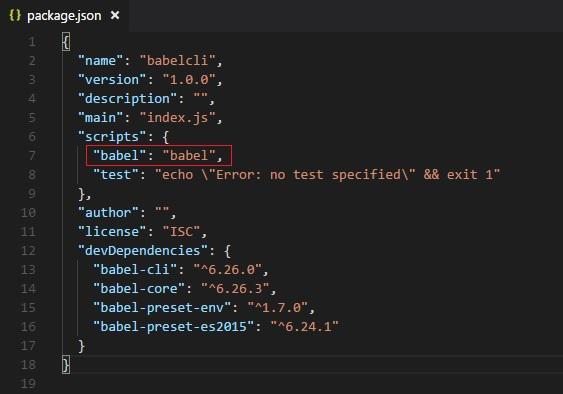563x394 pixels.
Task: Click the "devDependencies" key
Action: [x=143, y=250]
